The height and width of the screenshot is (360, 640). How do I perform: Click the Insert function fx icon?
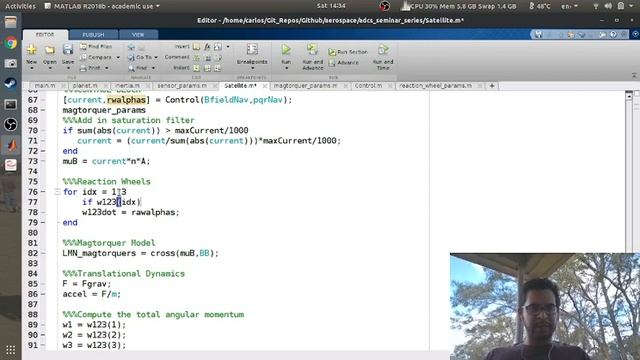(207, 47)
